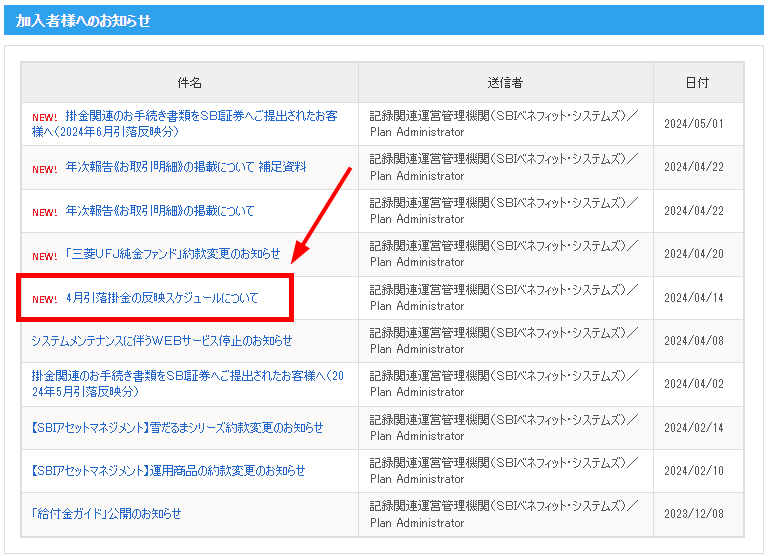This screenshot has height=556, width=770.
Task: Click the 送信者 column header
Action: pyautogui.click(x=505, y=83)
